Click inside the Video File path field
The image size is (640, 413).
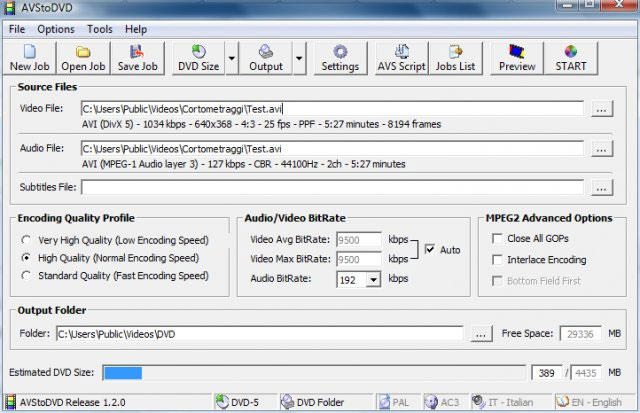point(332,109)
